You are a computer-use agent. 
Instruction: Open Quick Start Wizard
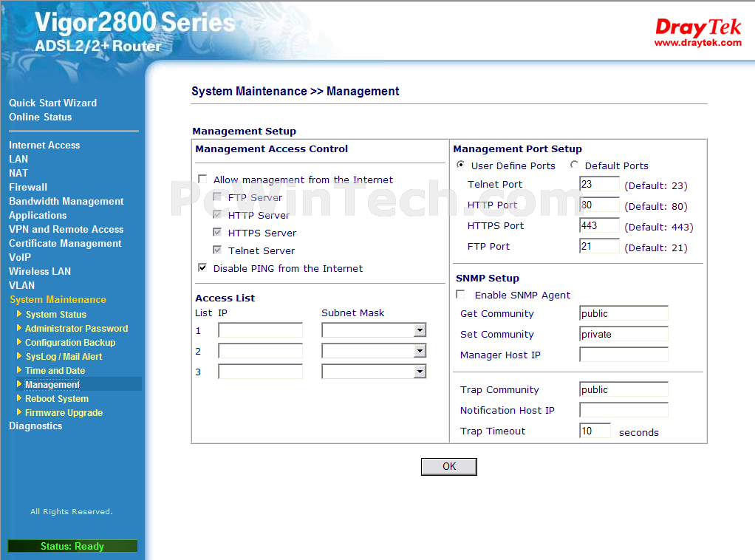tap(53, 103)
